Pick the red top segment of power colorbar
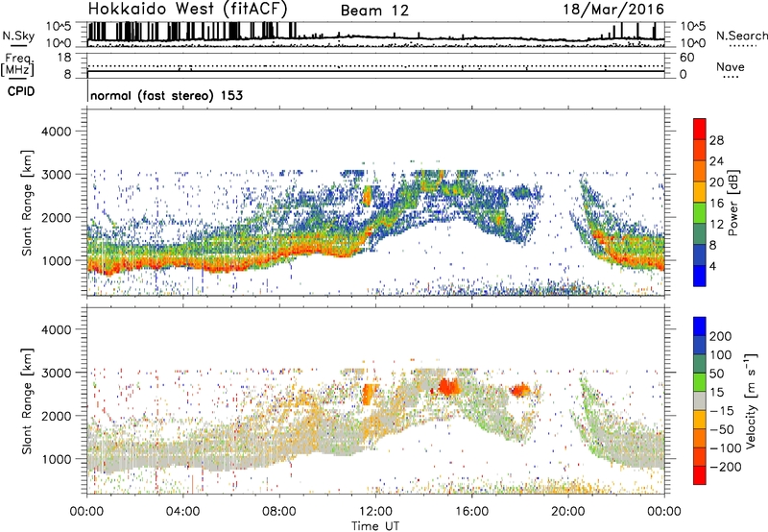The image size is (768, 532). (700, 129)
